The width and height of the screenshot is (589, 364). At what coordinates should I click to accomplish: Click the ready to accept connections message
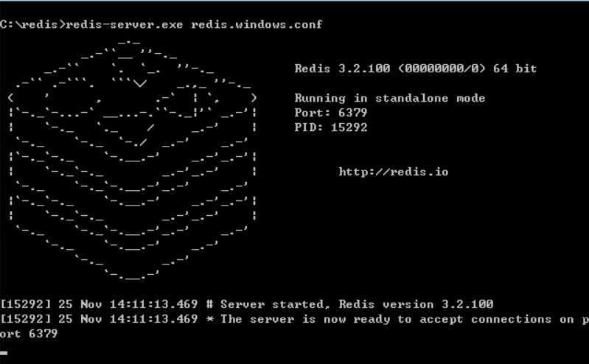tap(405, 319)
